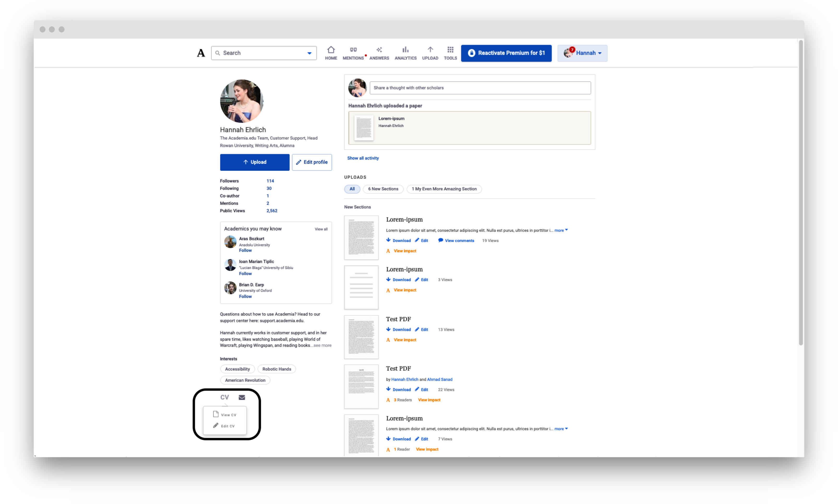Click the avatar beside the share thought box
The width and height of the screenshot is (838, 504).
pos(357,88)
